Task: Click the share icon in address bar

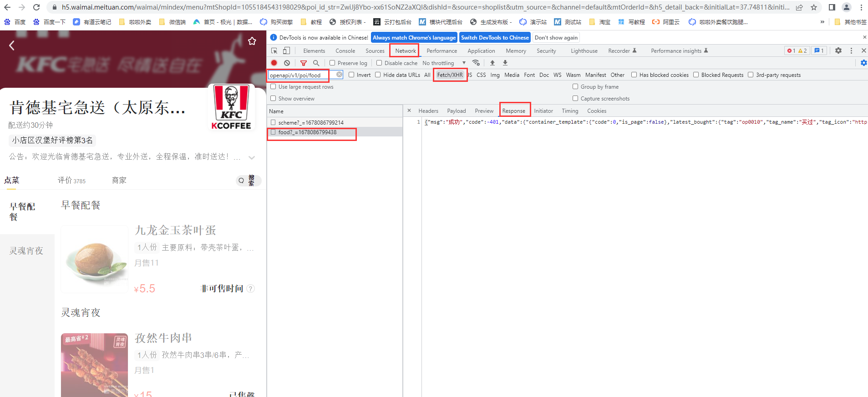Action: (x=799, y=7)
